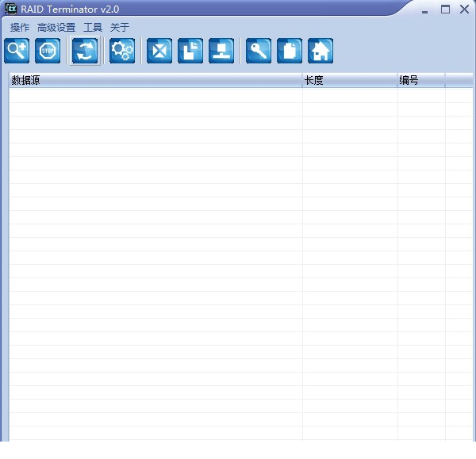Image resolution: width=476 pixels, height=459 pixels.
Task: Click the 数据源 column header
Action: pos(155,80)
